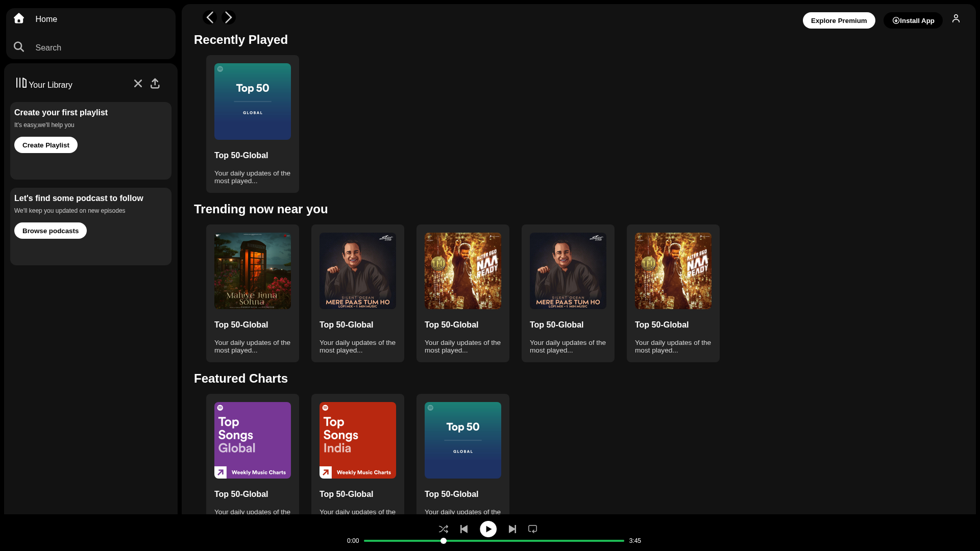Screen dimensions: 980x551
Task: Select Home in the sidebar
Action: [x=46, y=19]
